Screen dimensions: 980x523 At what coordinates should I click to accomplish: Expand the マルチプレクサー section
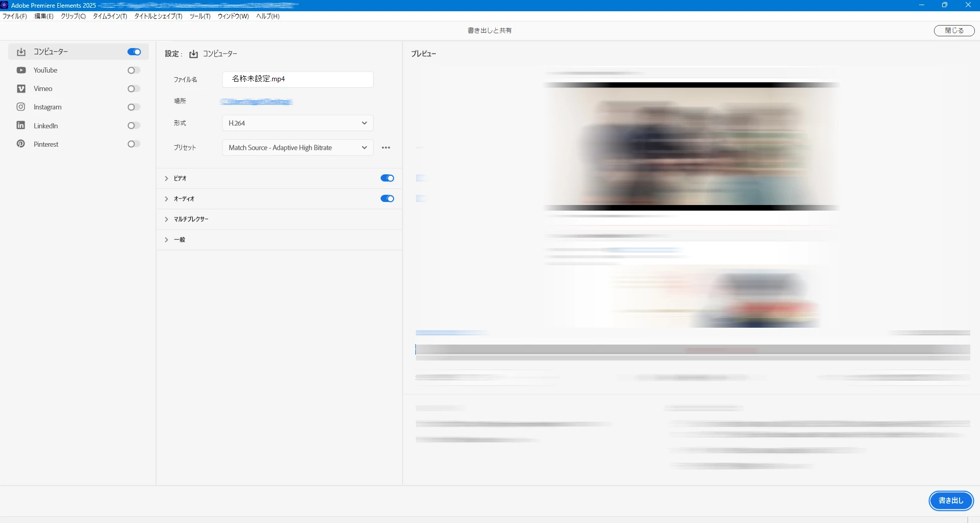[x=166, y=219]
